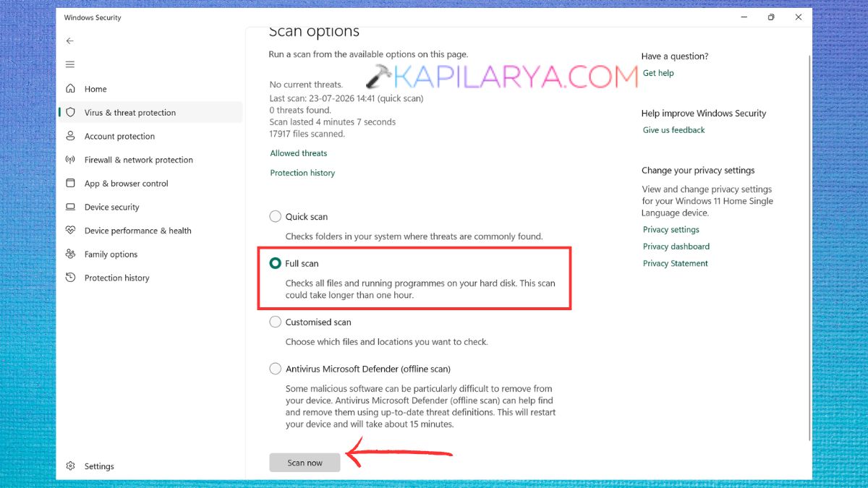Open Firewall & network protection section
868x488 pixels.
(139, 160)
